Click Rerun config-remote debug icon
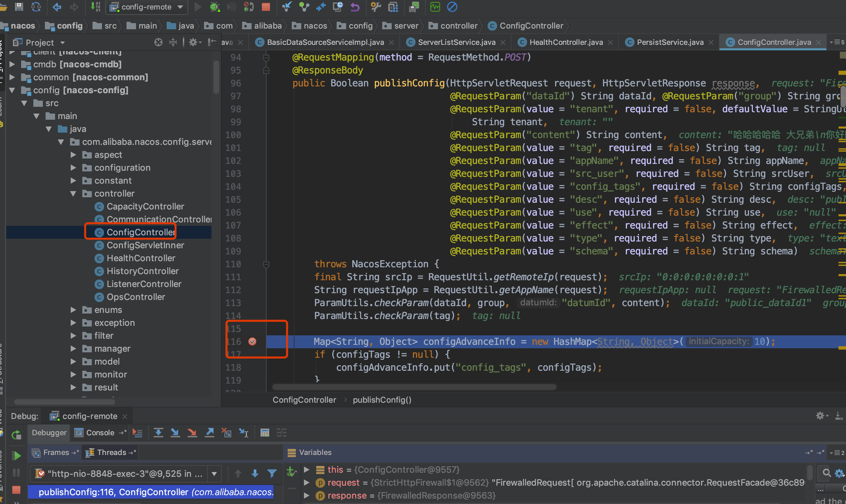This screenshot has height=504, width=846. pos(16,435)
